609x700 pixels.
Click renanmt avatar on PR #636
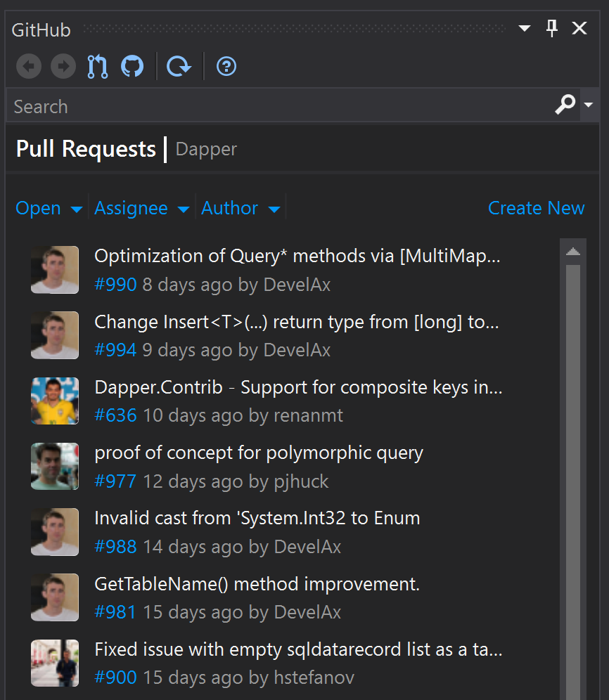[x=55, y=401]
